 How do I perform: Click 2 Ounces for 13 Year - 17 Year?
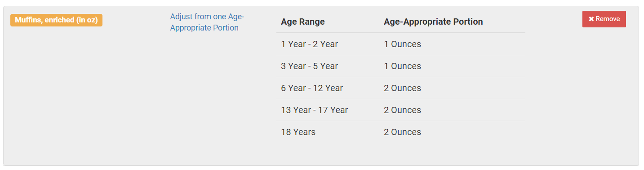pyautogui.click(x=402, y=110)
